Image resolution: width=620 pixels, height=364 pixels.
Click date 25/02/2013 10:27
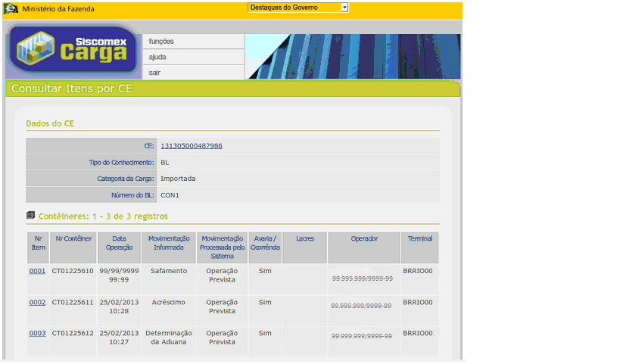coord(119,338)
